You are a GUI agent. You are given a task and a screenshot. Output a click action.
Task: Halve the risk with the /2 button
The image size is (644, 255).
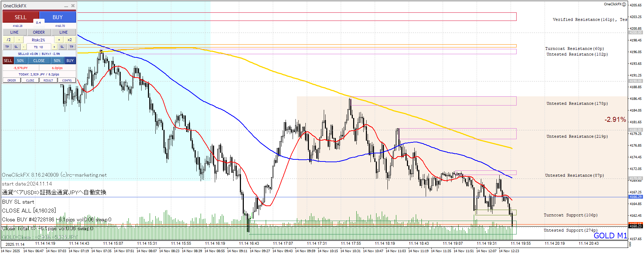tap(8, 40)
